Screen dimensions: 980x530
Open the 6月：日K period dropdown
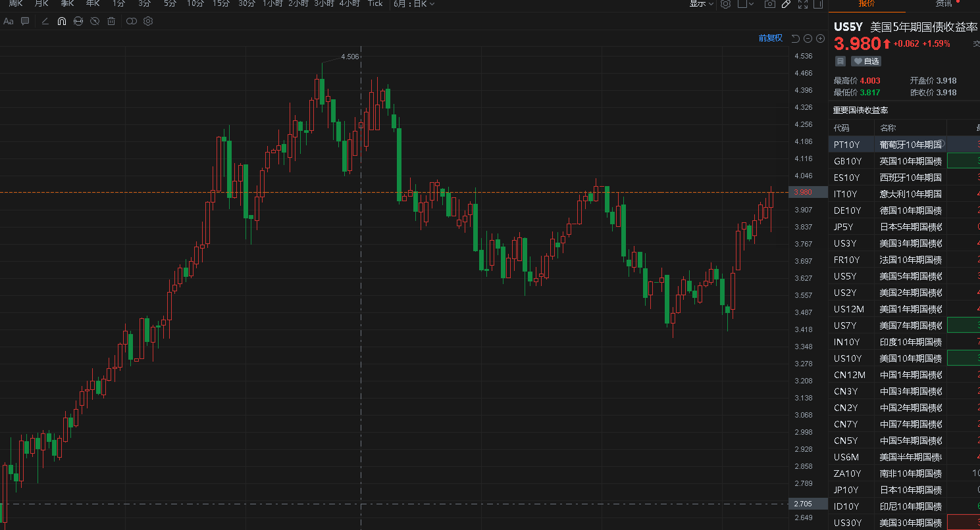point(415,4)
